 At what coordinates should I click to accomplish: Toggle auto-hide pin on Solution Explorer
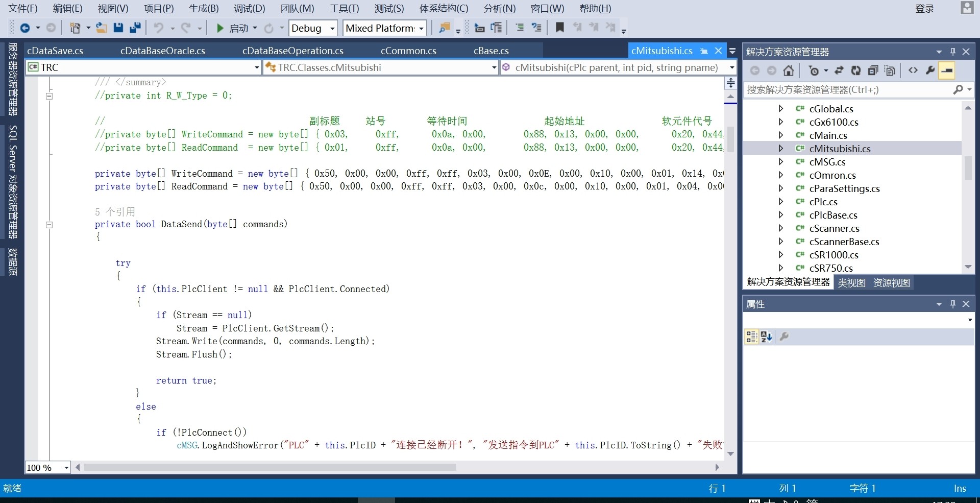click(952, 52)
